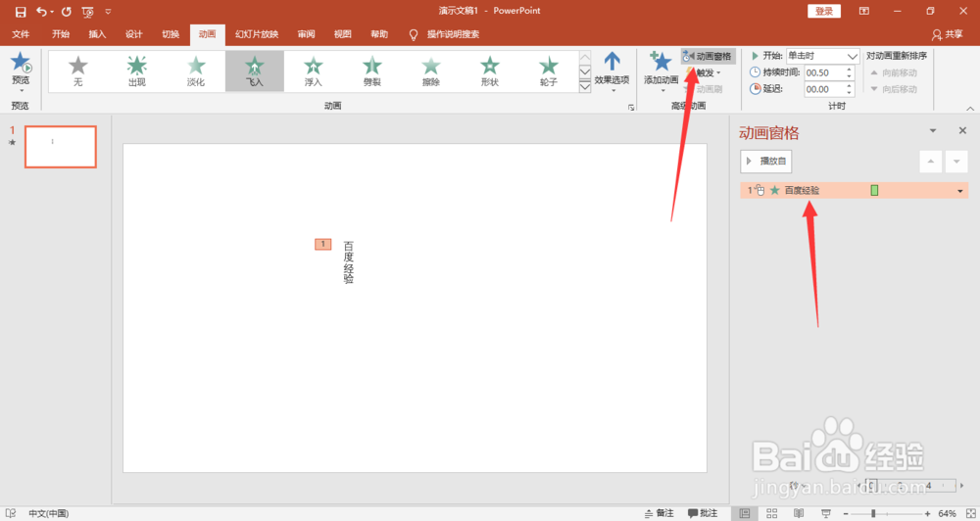Click the Login (登录) button
This screenshot has width=980, height=521.
coord(824,11)
